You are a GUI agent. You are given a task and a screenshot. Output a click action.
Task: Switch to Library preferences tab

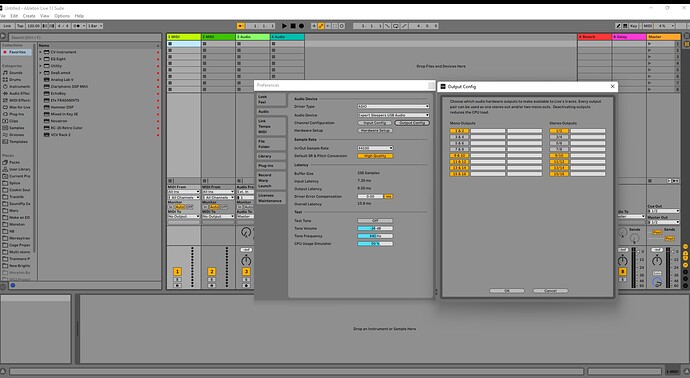tap(271, 156)
